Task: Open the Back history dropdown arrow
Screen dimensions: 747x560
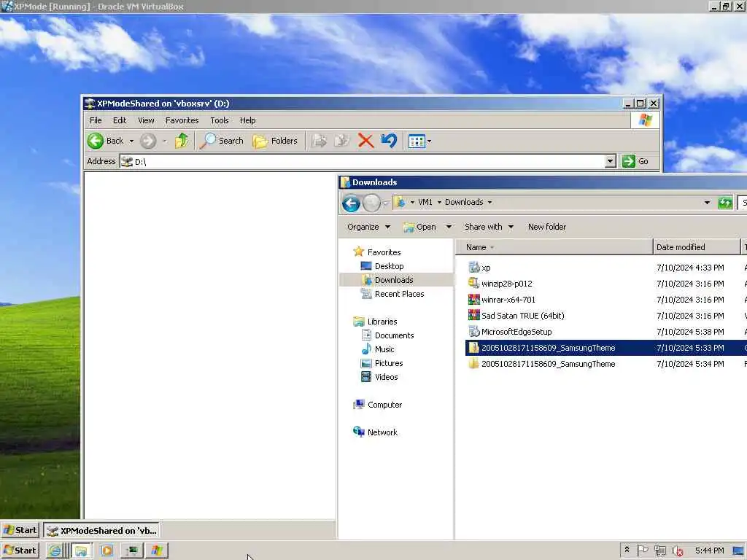Action: pyautogui.click(x=131, y=141)
